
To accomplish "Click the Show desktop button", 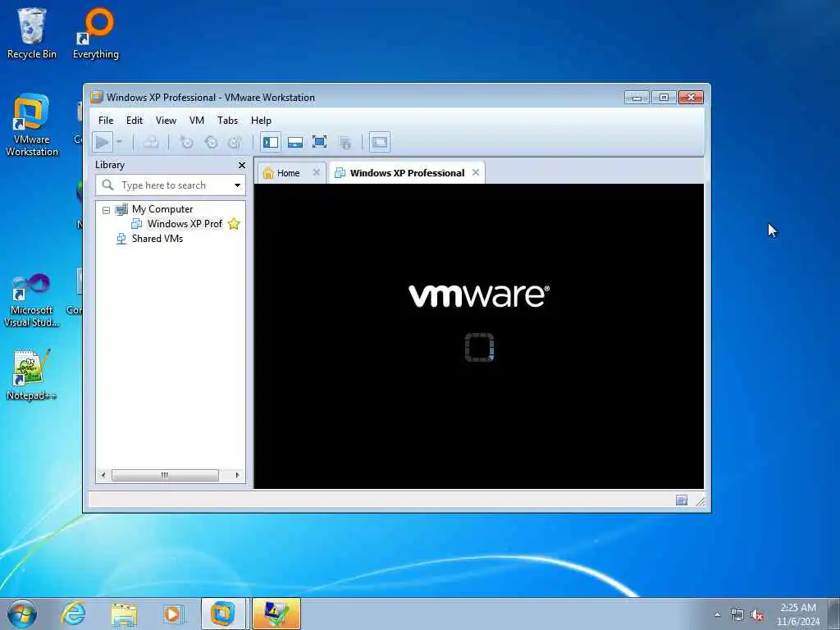I will click(x=834, y=614).
